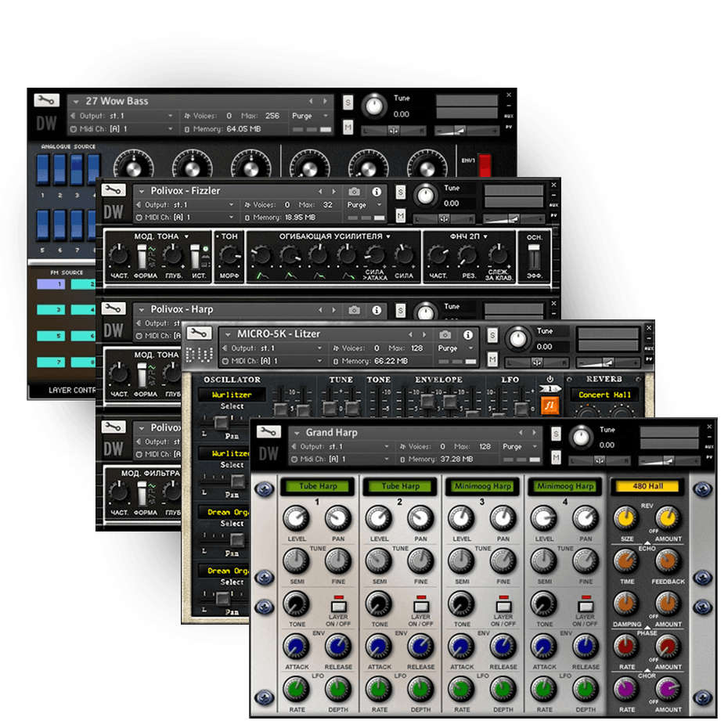728x728 pixels.
Task: Toggle Layer On/Off for Grand Harp layer 1
Action: [x=337, y=606]
